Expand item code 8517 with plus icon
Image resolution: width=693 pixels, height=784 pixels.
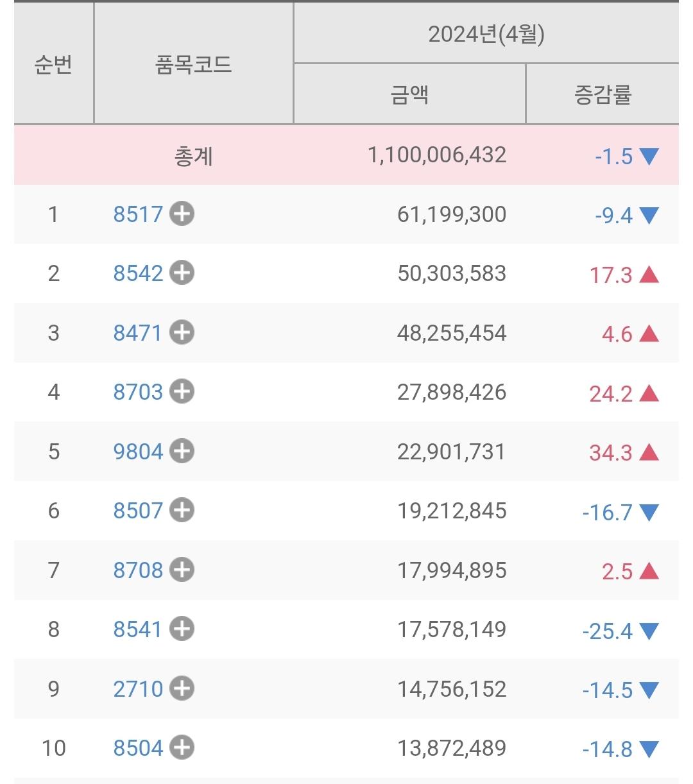pos(182,214)
